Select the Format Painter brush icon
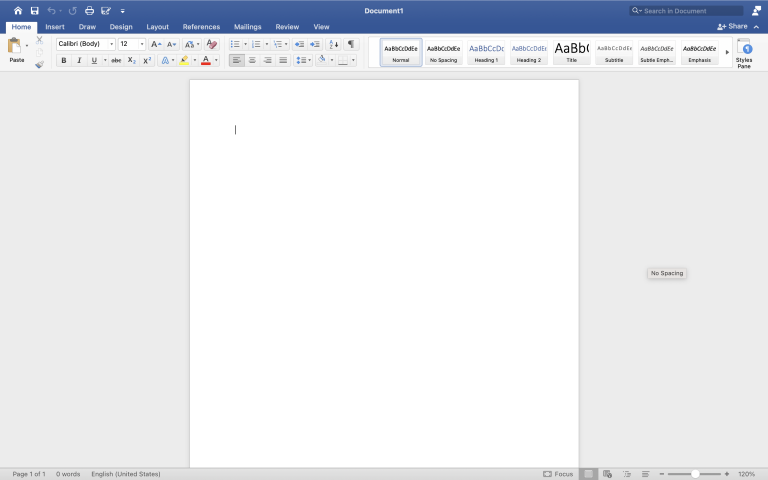The image size is (768, 480). [x=39, y=64]
